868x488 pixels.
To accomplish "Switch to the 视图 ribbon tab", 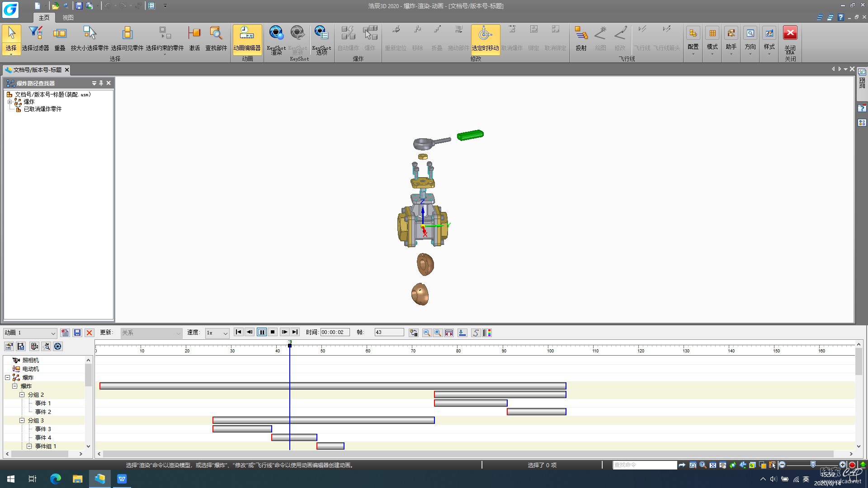I will (68, 18).
